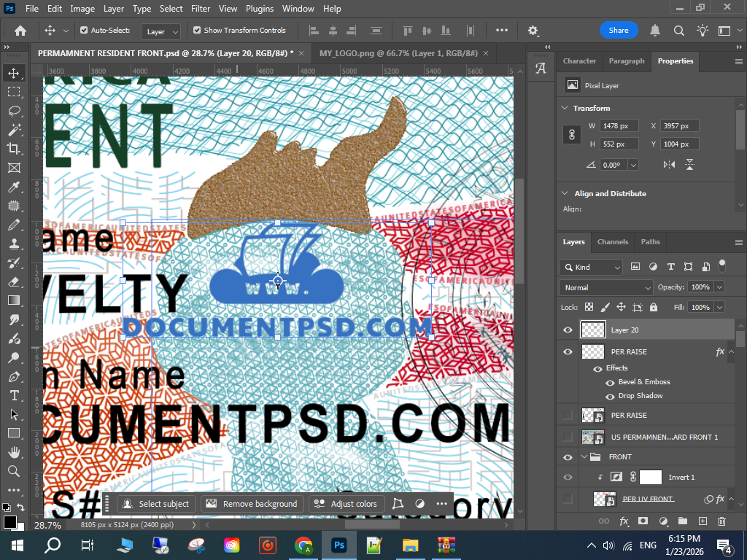This screenshot has width=747, height=560.
Task: Click the Add layer style fx icon
Action: [624, 521]
